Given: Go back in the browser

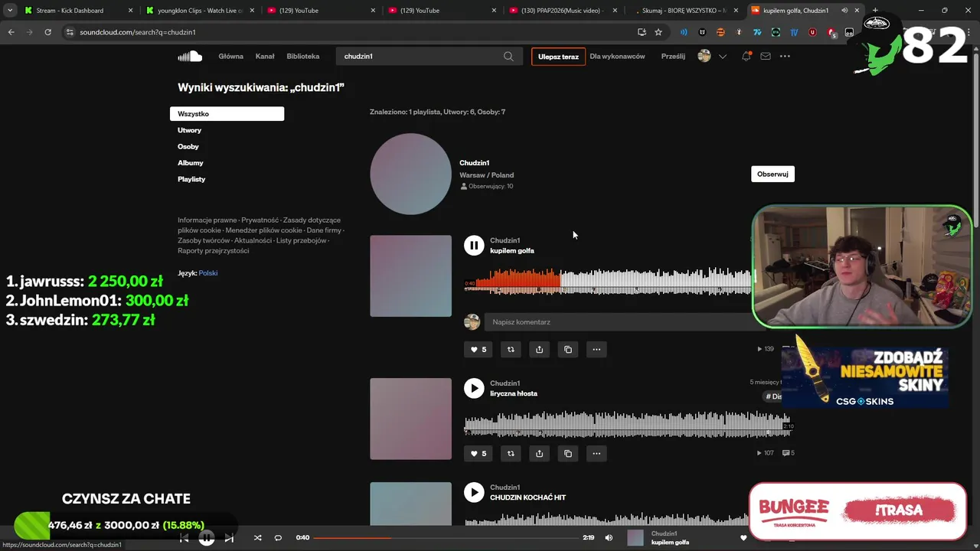Looking at the screenshot, I should point(11,32).
